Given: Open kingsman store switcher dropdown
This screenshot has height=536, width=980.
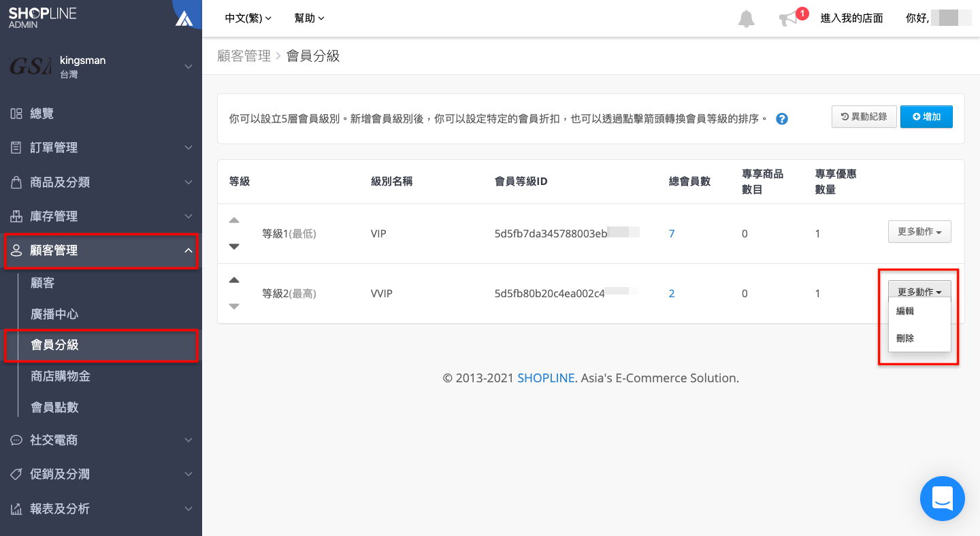Looking at the screenshot, I should click(x=189, y=67).
